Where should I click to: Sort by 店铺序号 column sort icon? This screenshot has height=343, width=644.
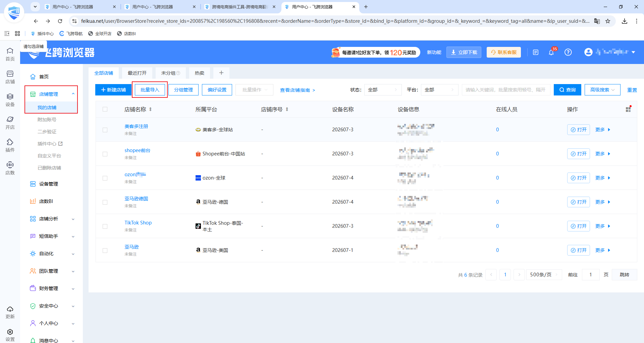point(287,110)
